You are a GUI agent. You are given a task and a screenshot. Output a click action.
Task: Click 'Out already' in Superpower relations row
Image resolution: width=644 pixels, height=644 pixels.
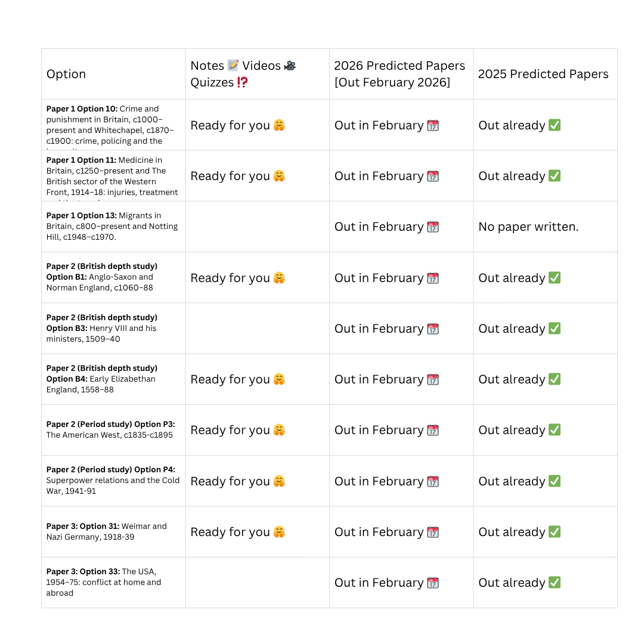tap(512, 481)
